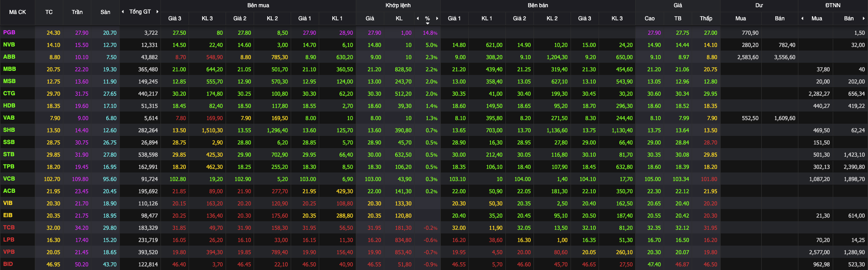Click TPB foreign sell 2,390,80

tap(854, 167)
